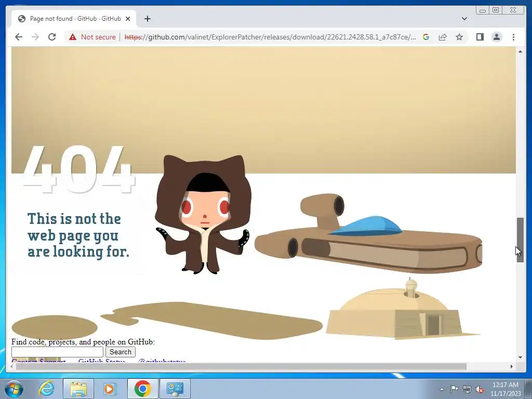This screenshot has width=532, height=399.
Task: Click the Not secure warning icon
Action: point(73,37)
